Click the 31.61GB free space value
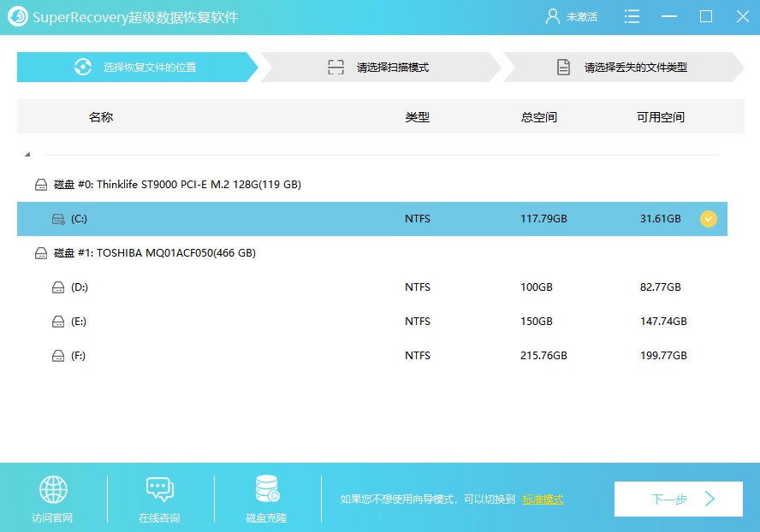760x532 pixels. pyautogui.click(x=661, y=219)
